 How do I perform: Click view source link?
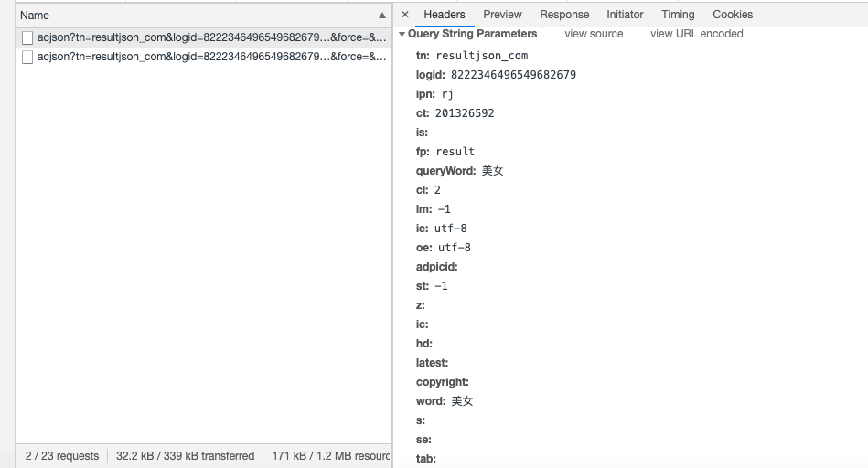click(594, 34)
